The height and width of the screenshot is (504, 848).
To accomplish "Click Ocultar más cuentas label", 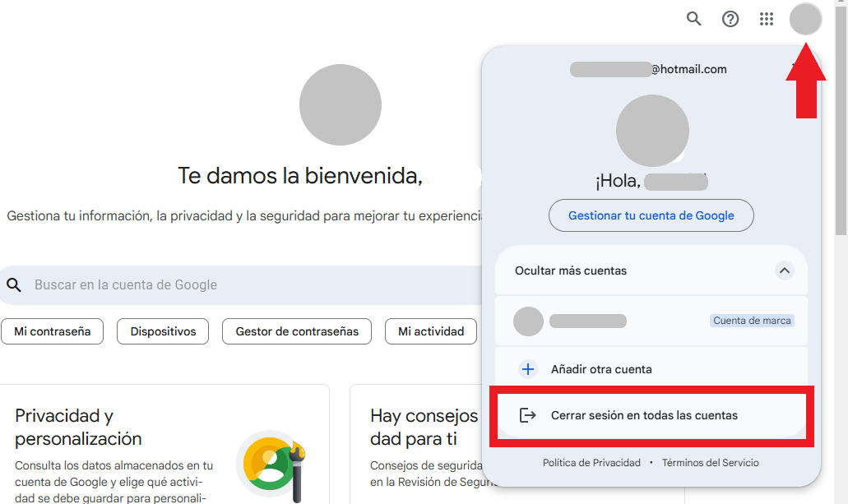I will coord(571,270).
